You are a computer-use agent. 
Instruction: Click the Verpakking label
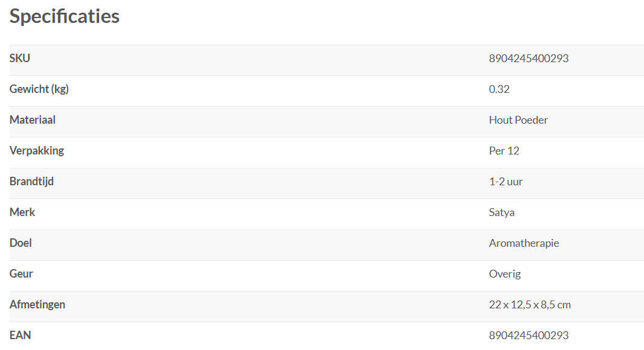pos(37,151)
